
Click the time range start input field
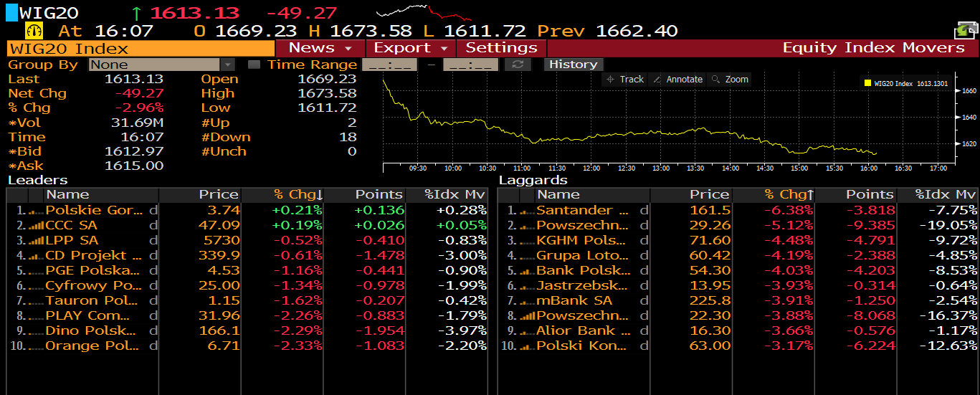tap(389, 65)
